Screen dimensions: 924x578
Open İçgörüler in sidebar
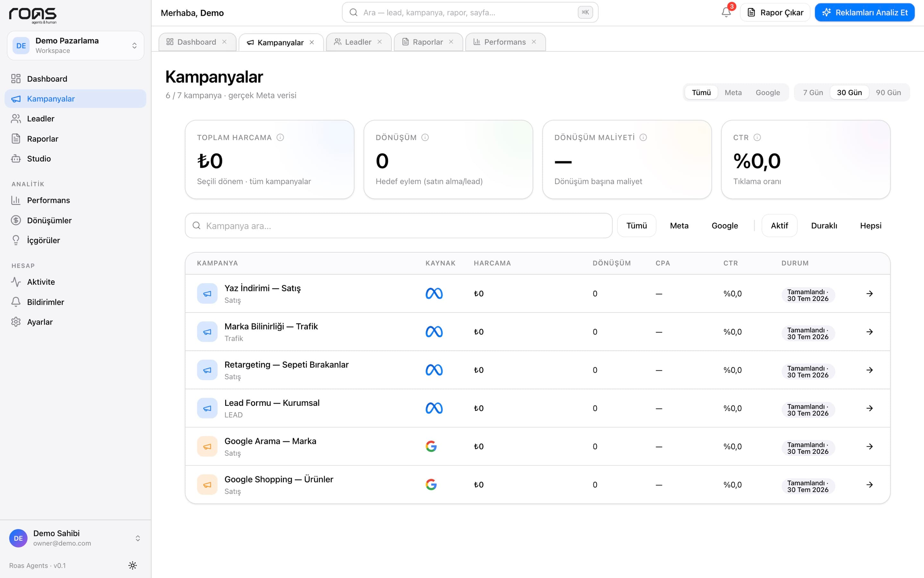[x=75, y=240]
